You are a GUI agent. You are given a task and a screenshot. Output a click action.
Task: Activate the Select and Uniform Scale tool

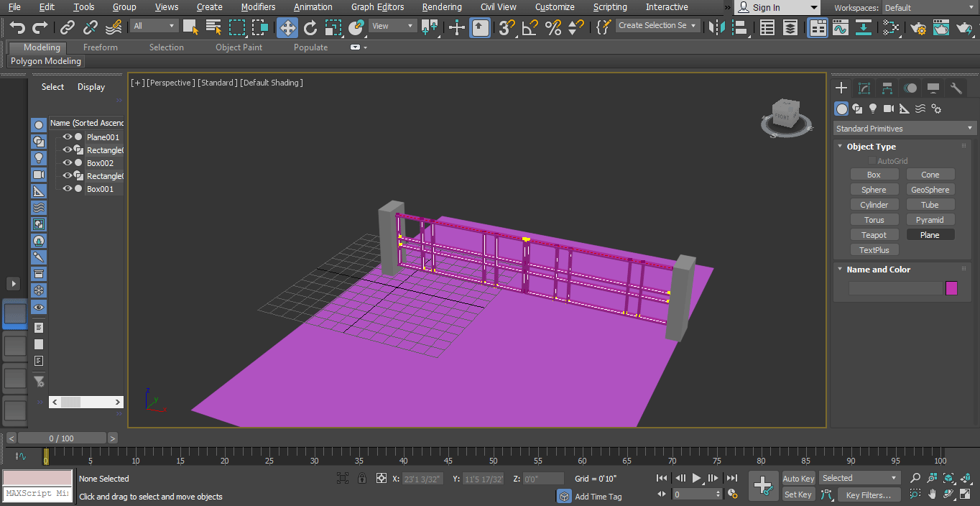tap(333, 27)
